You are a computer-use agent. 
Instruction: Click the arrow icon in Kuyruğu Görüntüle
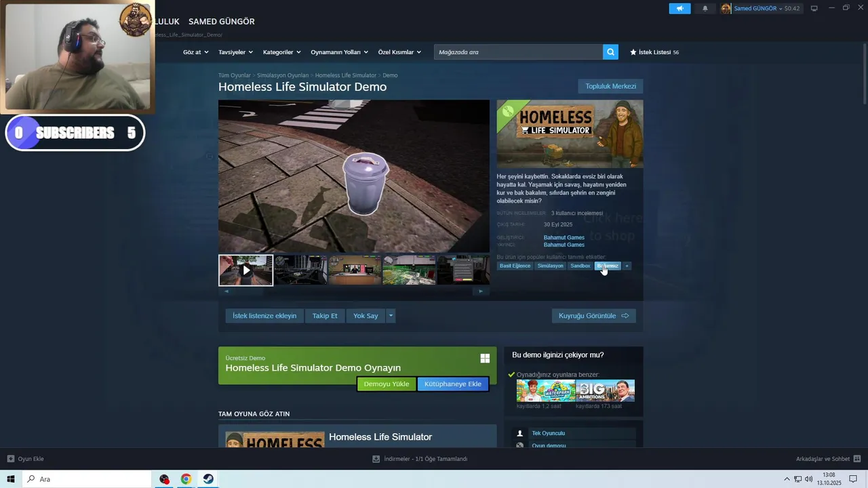625,316
